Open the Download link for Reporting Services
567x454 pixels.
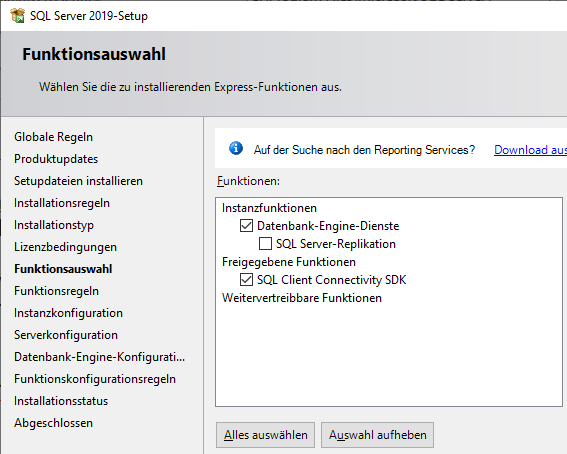[530, 150]
